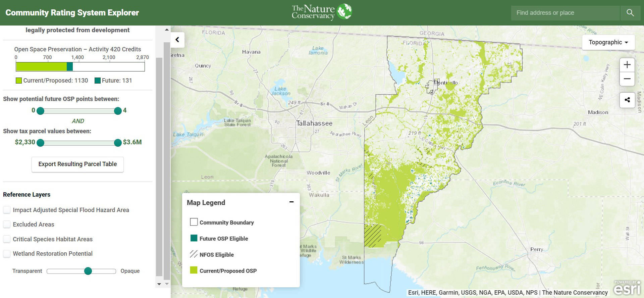
Task: Show Critical Species Habitat Areas layer
Action: tap(7, 239)
